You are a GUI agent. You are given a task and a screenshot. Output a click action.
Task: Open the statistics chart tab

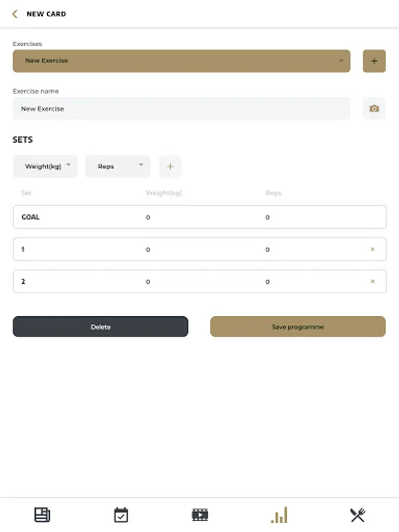coord(279,515)
